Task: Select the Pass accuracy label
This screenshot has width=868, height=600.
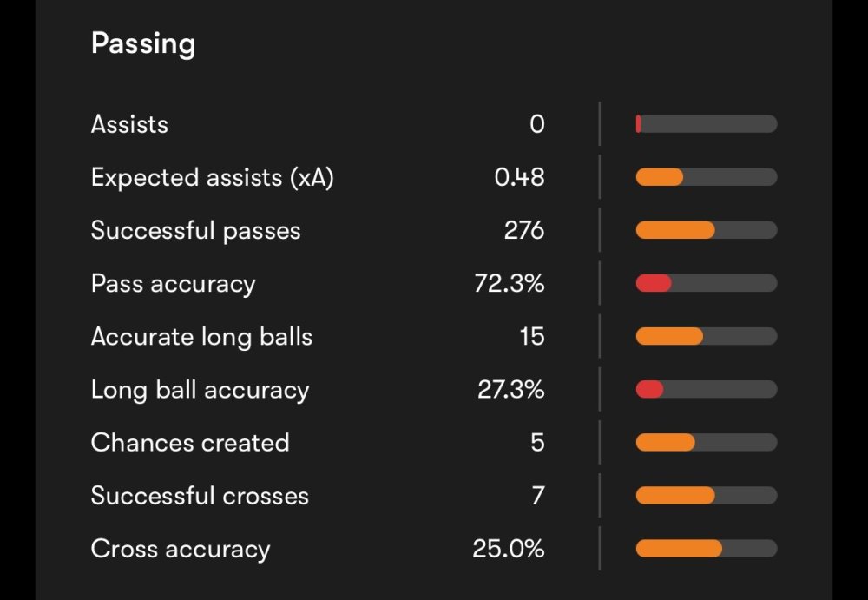Action: click(x=173, y=284)
